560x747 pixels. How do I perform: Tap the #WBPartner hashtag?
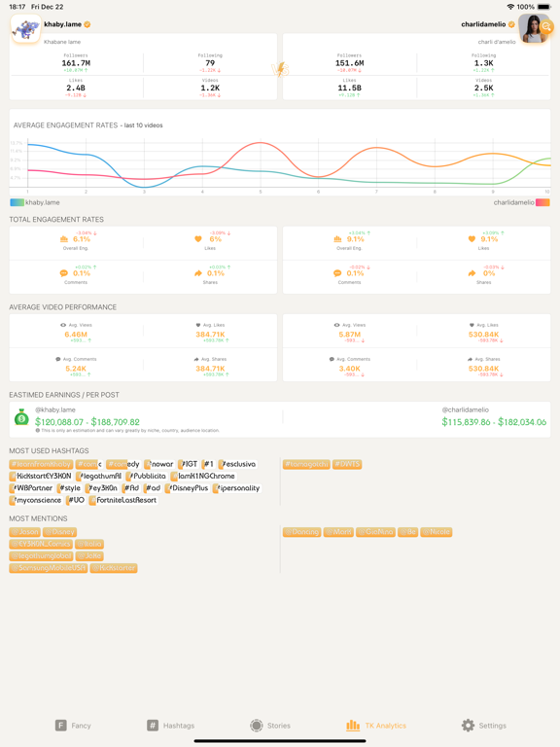[x=31, y=488]
